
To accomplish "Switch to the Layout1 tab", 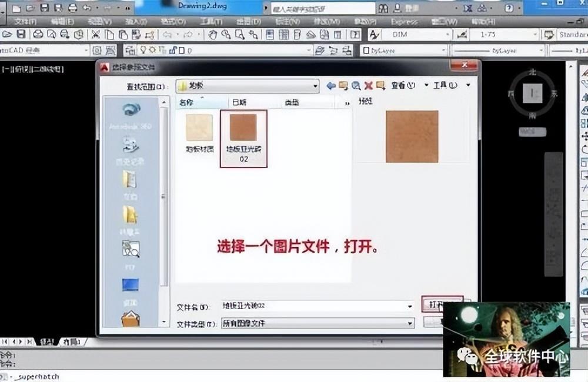I will click(72, 342).
